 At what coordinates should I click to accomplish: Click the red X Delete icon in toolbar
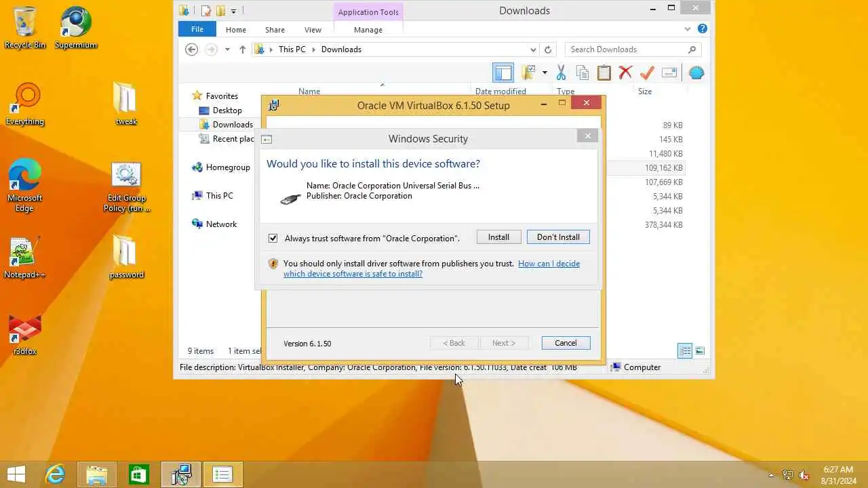coord(625,73)
